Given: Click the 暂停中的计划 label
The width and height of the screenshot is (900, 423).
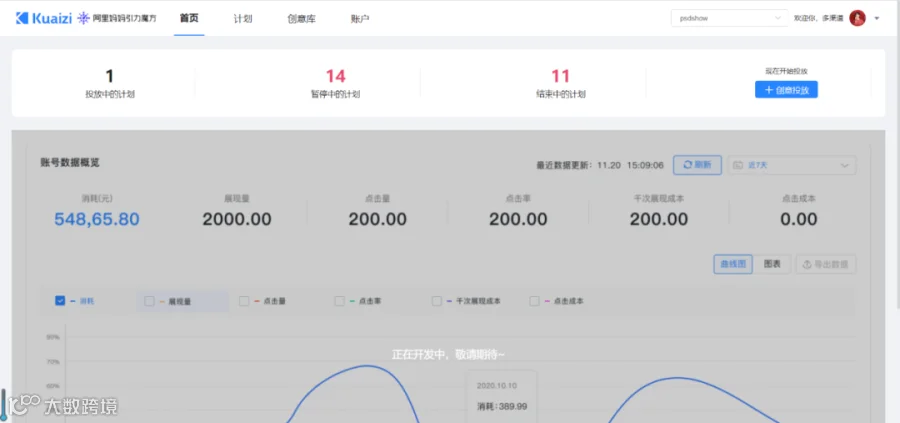Looking at the screenshot, I should click(x=336, y=95).
